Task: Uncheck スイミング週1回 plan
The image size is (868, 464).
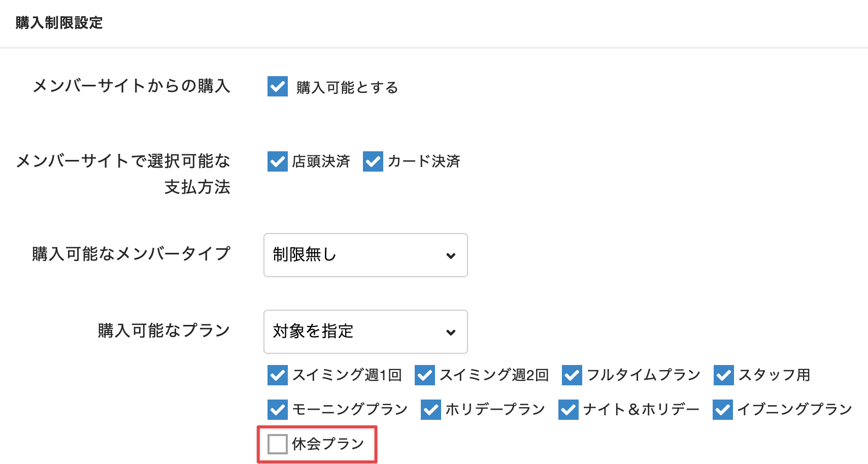Action: coord(277,375)
